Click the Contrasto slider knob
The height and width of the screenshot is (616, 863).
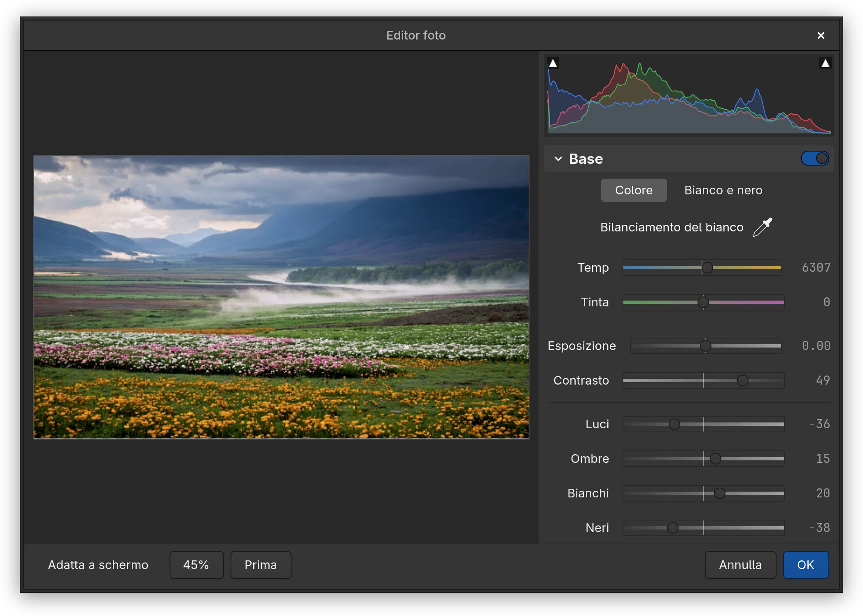(742, 380)
